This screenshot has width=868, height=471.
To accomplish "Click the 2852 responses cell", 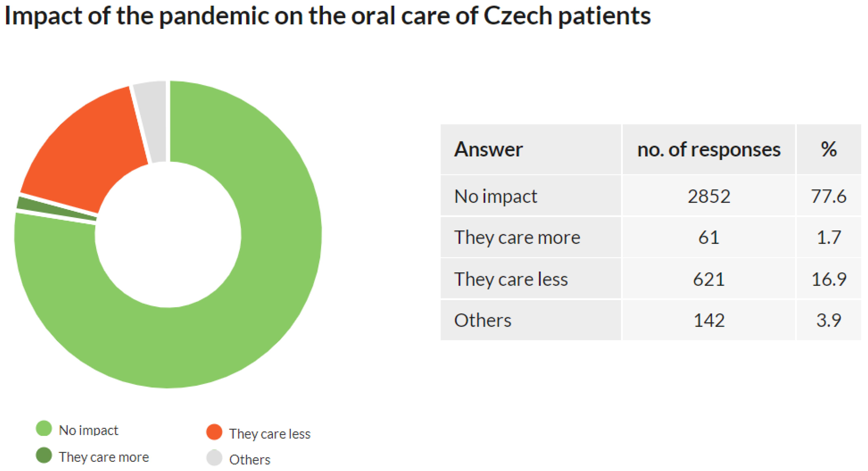I will [709, 196].
